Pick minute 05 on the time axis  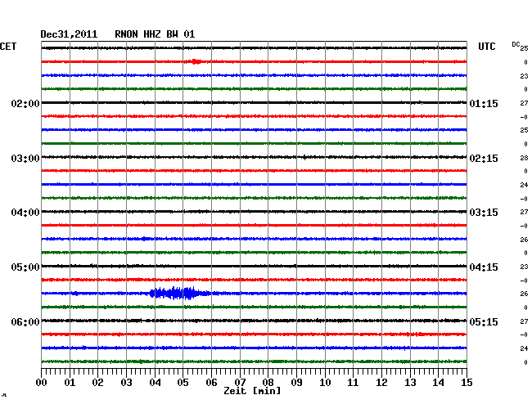click(183, 383)
